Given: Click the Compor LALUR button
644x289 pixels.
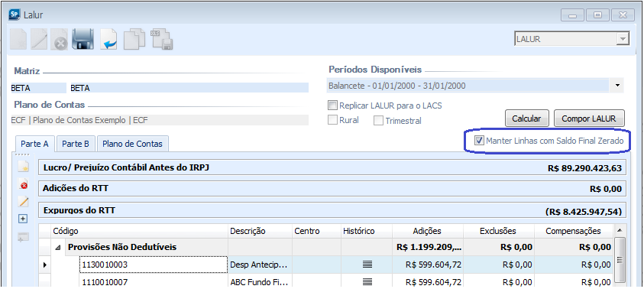Looking at the screenshot, I should pos(589,119).
